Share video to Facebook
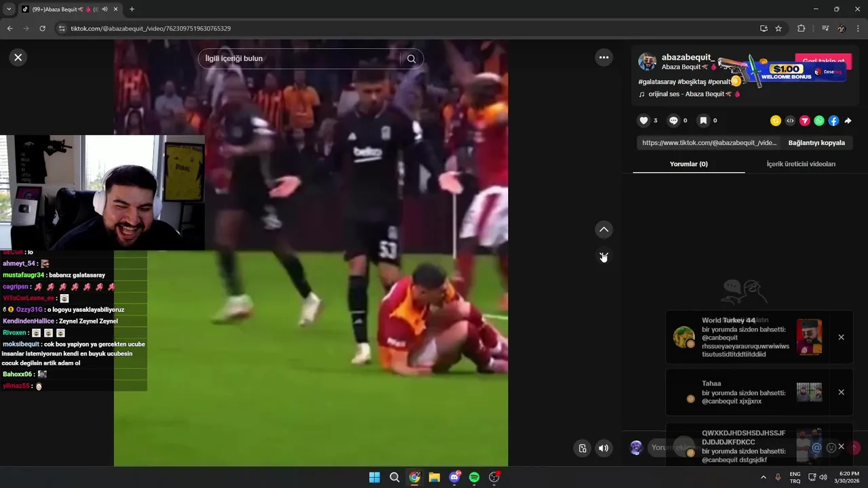The image size is (868, 488). point(833,121)
